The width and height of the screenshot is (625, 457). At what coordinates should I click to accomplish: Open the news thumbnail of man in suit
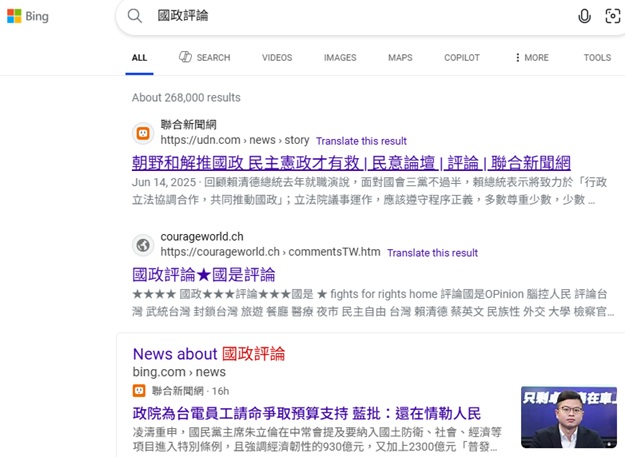pos(569,417)
